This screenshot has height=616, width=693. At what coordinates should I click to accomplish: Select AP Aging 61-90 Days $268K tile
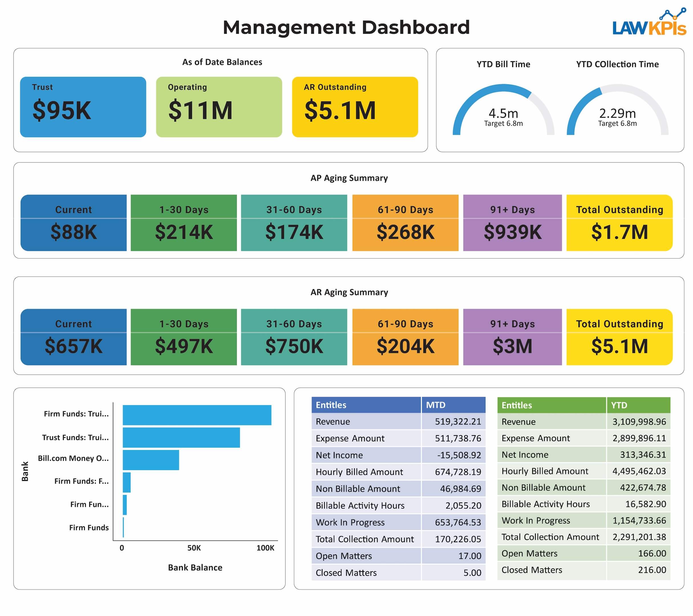(405, 223)
